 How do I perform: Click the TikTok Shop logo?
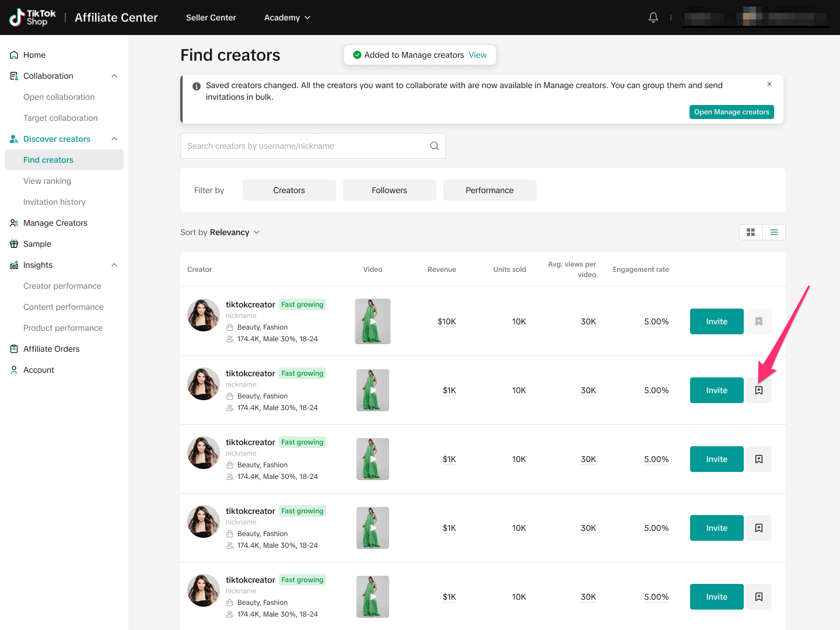click(33, 17)
